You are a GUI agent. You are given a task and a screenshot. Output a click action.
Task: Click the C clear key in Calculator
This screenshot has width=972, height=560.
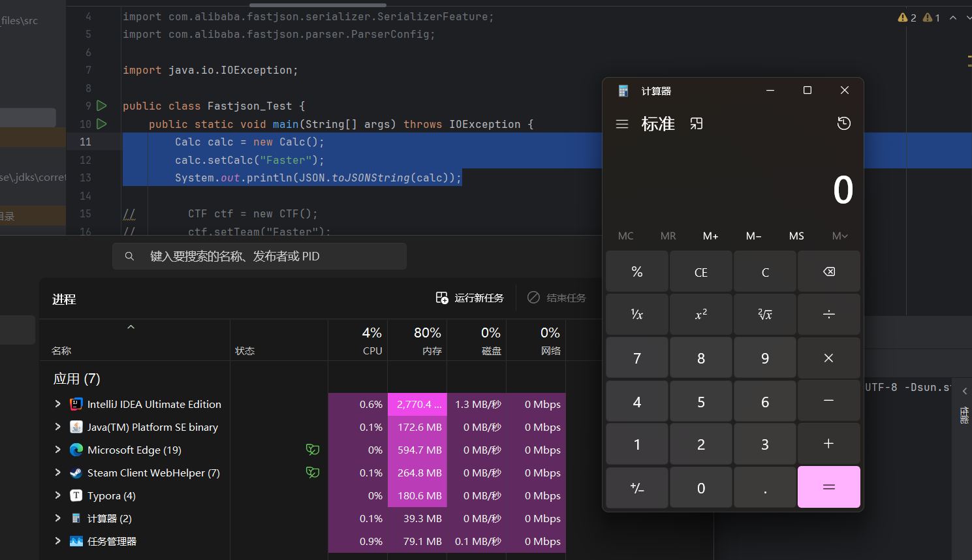pyautogui.click(x=765, y=272)
